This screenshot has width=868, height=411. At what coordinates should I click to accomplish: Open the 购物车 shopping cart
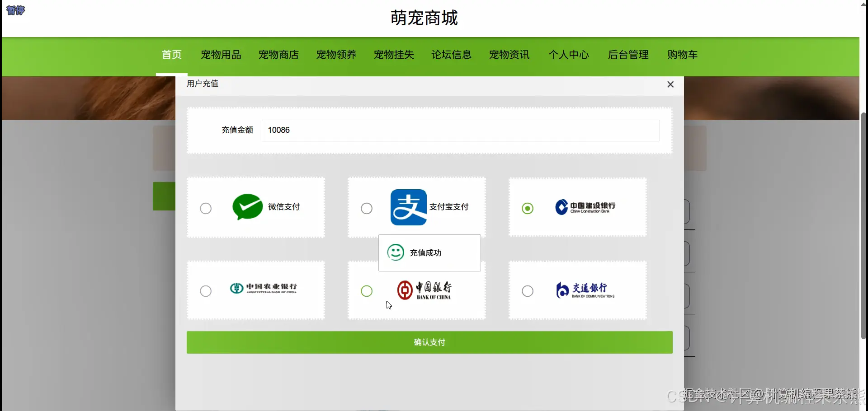[x=683, y=55]
